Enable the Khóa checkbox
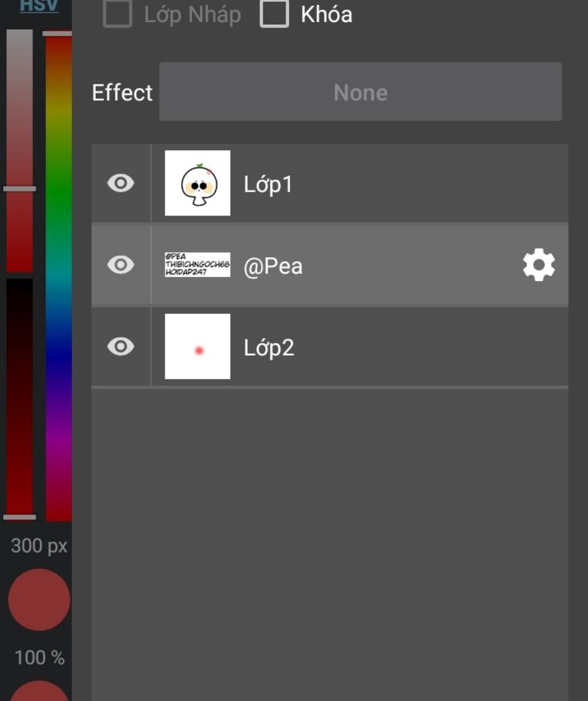Image resolution: width=588 pixels, height=701 pixels. click(274, 14)
